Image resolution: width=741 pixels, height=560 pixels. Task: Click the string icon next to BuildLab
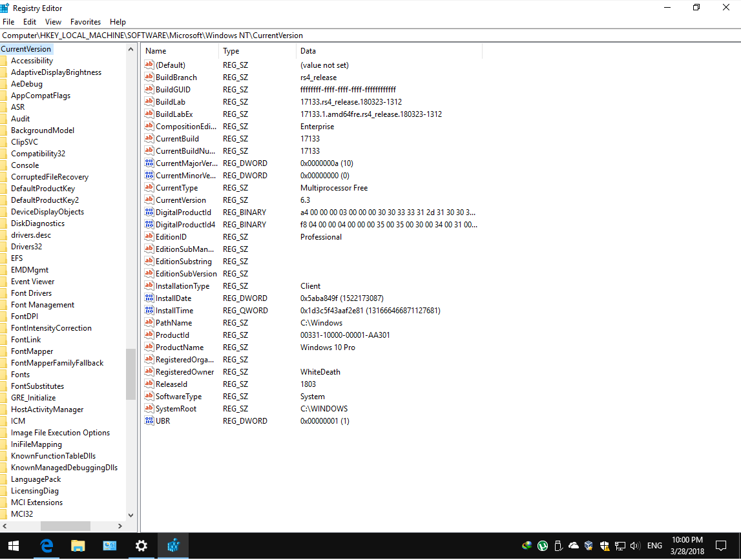click(x=149, y=101)
